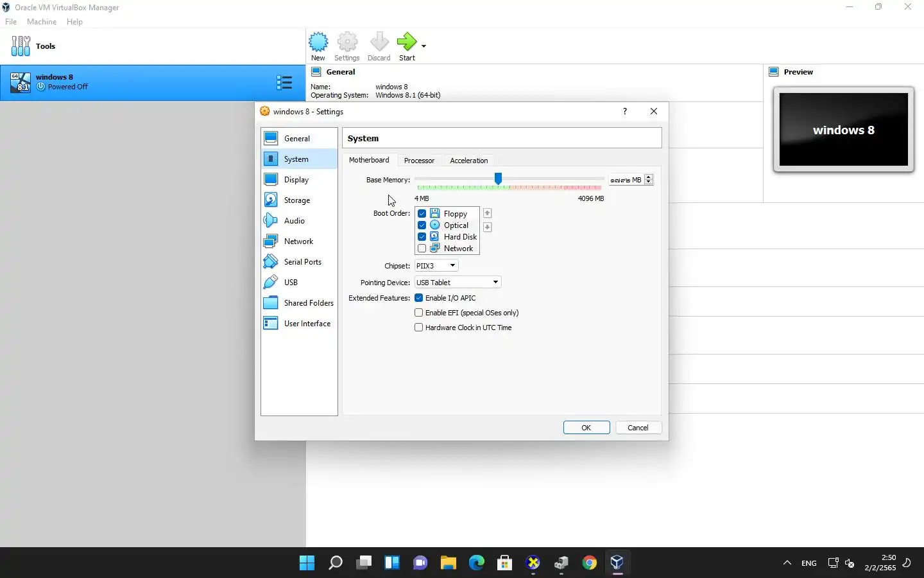
Task: Open the Audio settings category
Action: pos(299,221)
